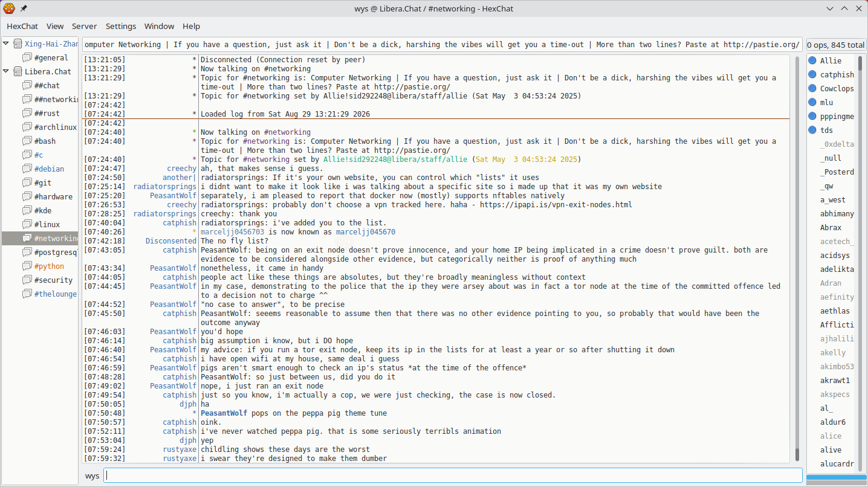This screenshot has height=487, width=868.
Task: Select user Abrax in user list
Action: [x=831, y=228]
